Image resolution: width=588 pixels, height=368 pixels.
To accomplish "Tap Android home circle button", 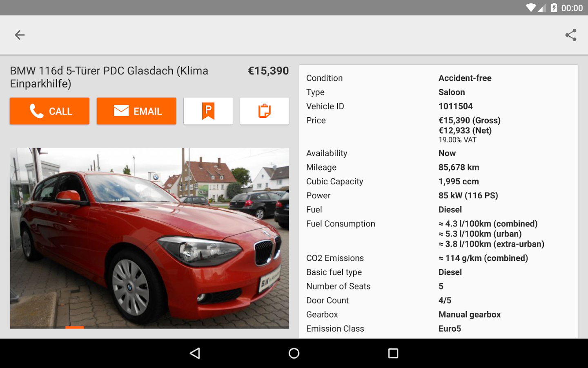I will pos(294,353).
